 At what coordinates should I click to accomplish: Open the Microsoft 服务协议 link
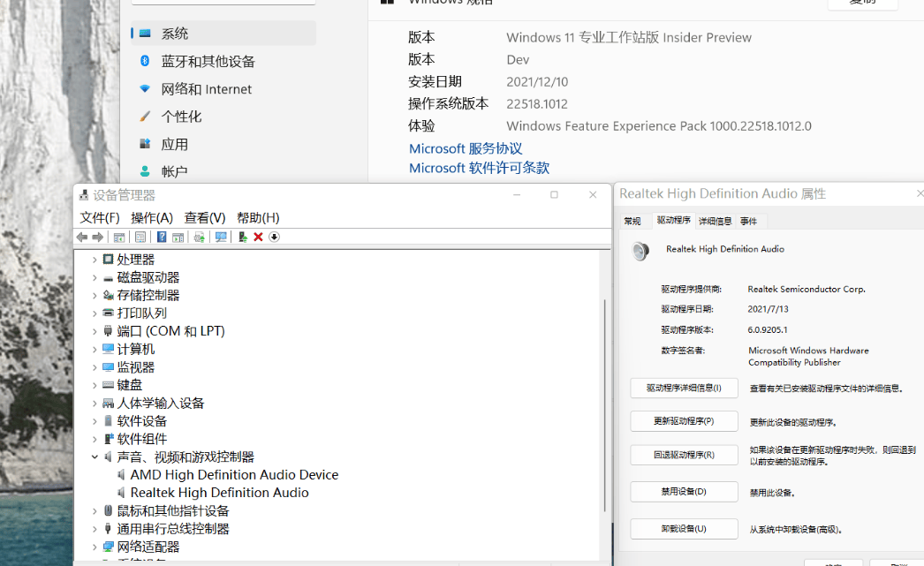coord(466,148)
